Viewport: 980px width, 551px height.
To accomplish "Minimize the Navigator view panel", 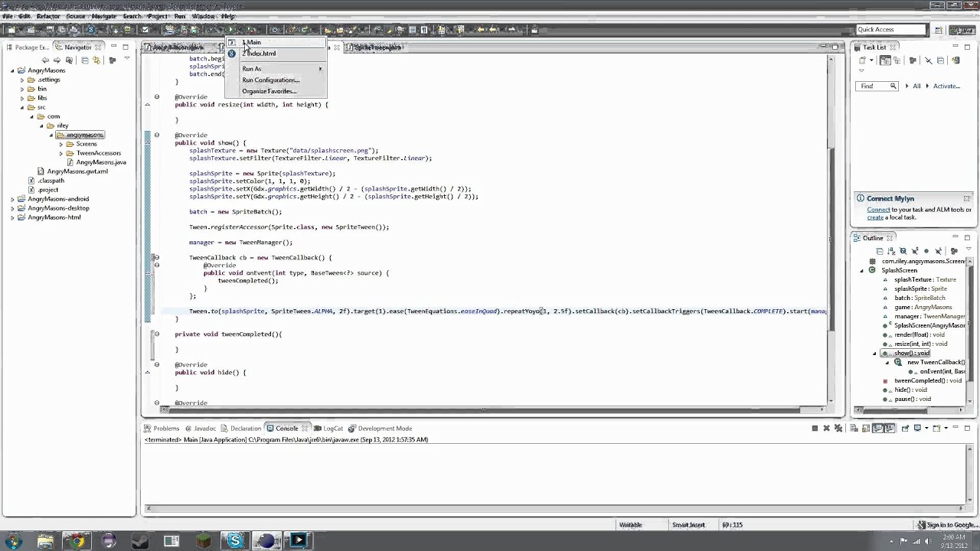I will point(114,47).
